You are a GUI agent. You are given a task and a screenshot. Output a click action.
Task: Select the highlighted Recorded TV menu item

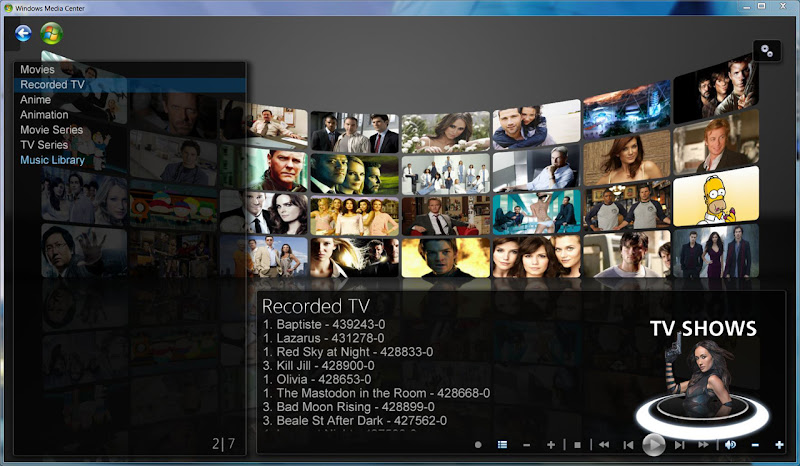point(130,85)
